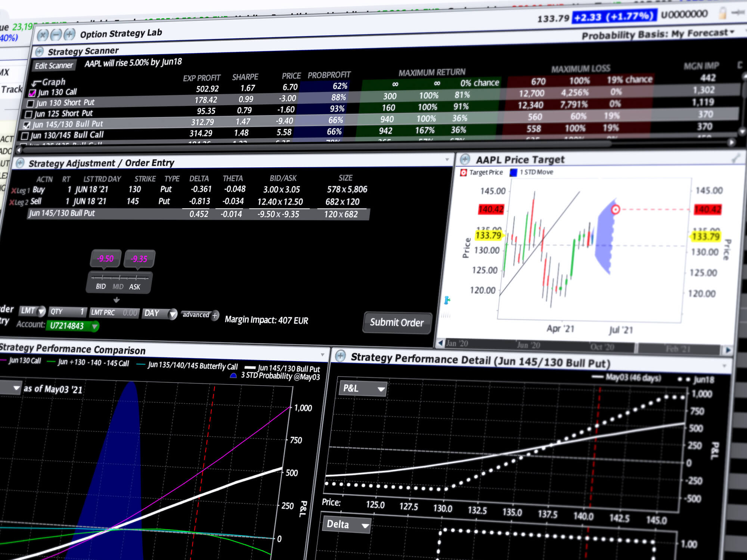Click Jun 130 Call legend entry

point(21,361)
